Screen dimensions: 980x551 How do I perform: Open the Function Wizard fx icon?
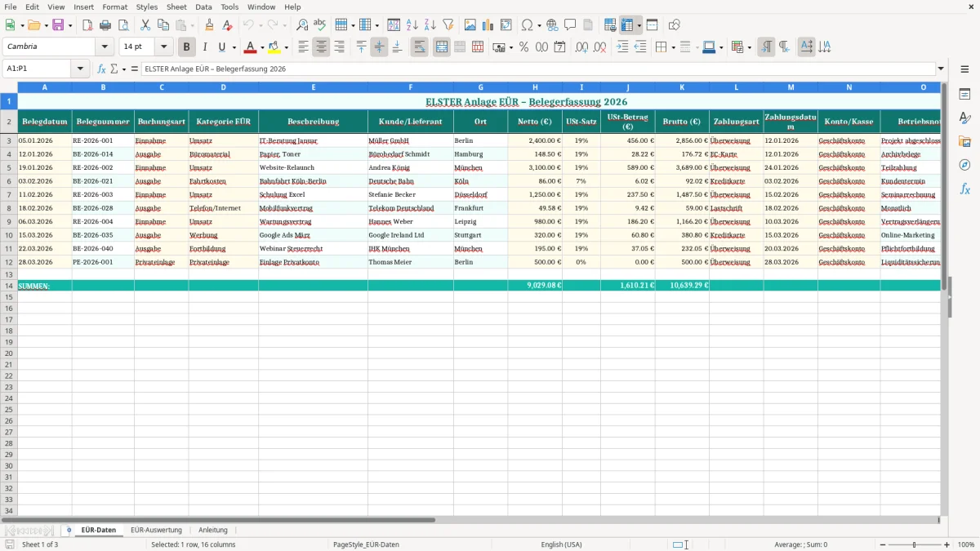[102, 69]
